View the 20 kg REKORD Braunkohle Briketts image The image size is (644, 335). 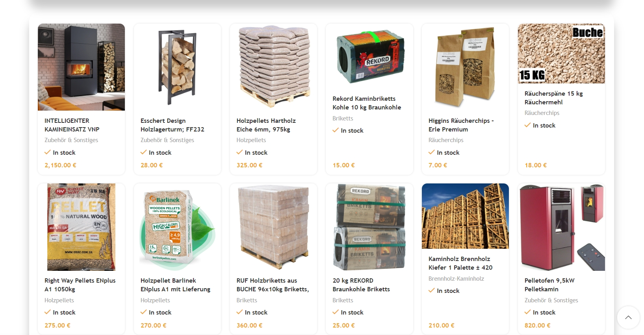click(369, 227)
